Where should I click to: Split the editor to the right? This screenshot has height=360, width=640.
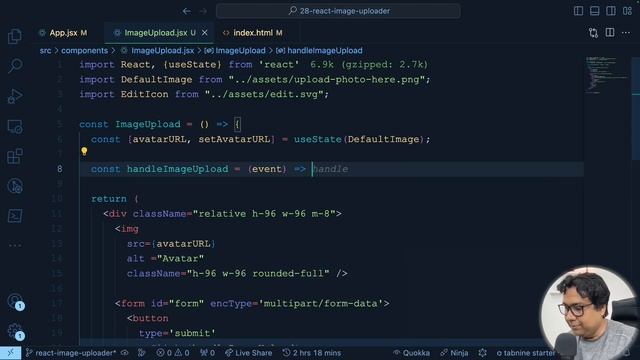coord(610,33)
